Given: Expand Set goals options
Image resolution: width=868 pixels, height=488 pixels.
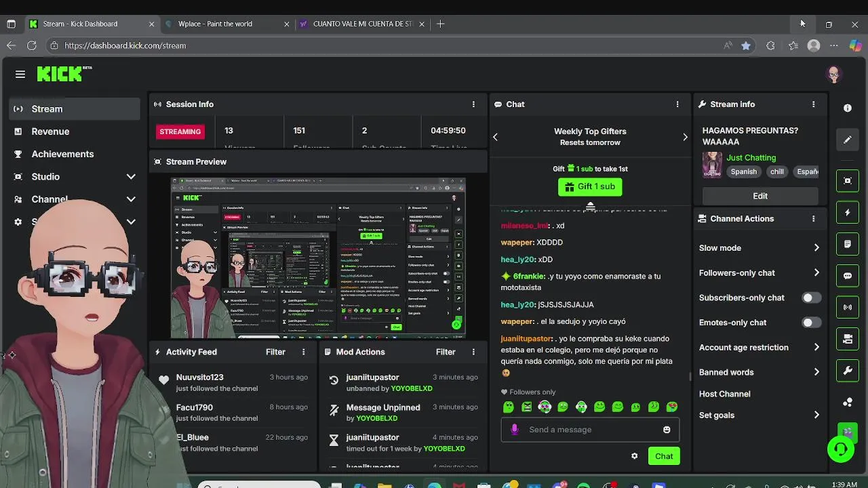Looking at the screenshot, I should point(816,415).
